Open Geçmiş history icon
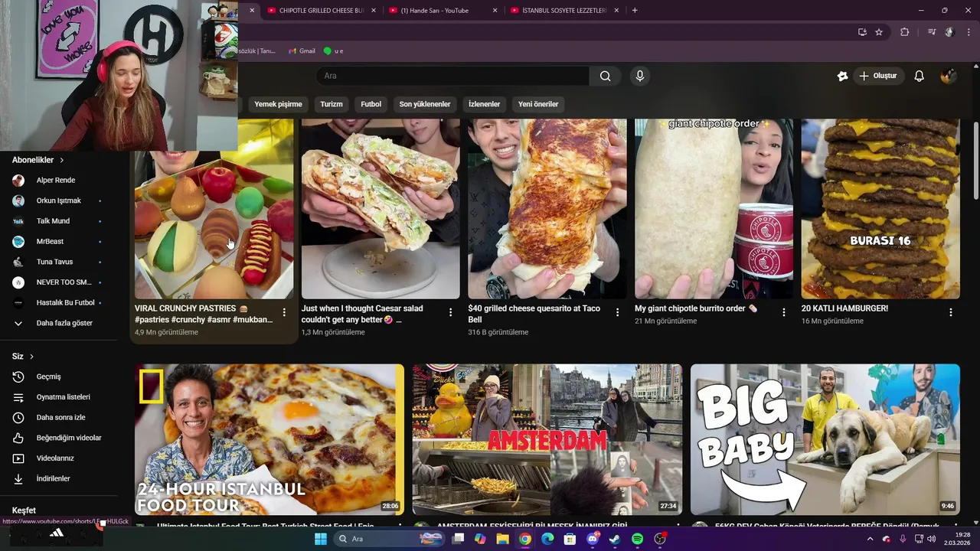The image size is (980, 551). point(18,377)
